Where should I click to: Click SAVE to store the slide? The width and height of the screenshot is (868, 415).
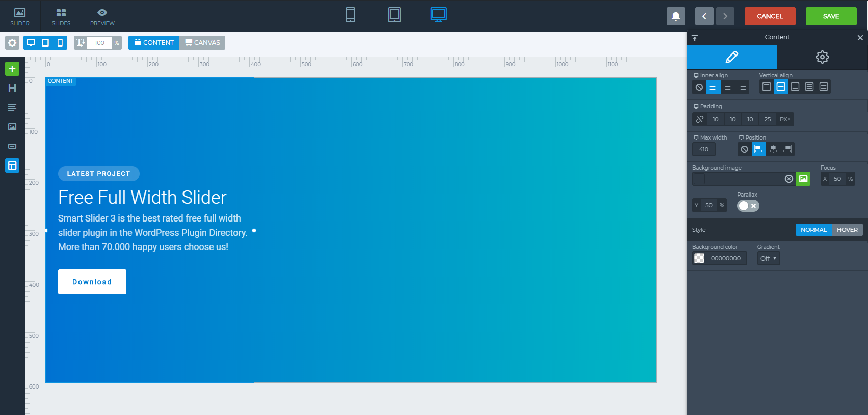point(831,16)
